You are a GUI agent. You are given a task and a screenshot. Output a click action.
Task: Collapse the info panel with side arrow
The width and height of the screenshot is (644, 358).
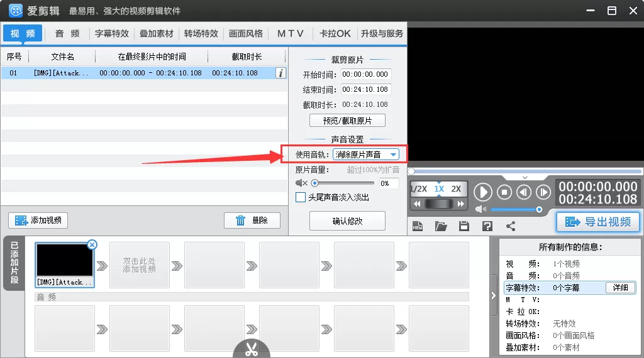(x=493, y=295)
